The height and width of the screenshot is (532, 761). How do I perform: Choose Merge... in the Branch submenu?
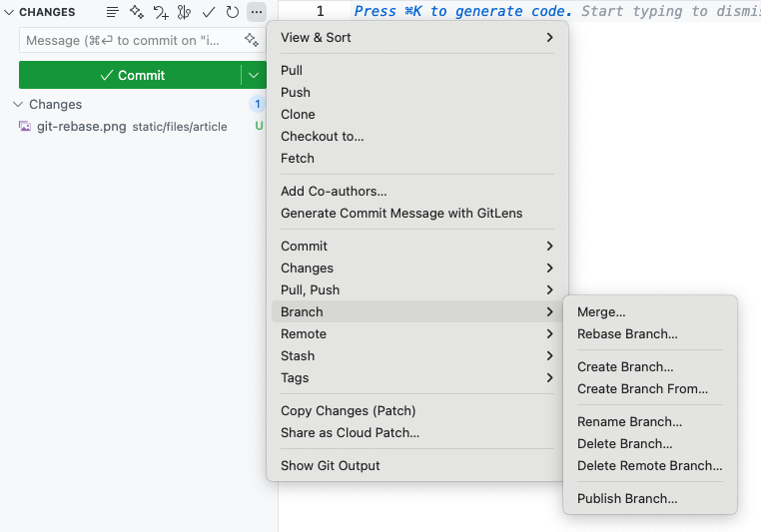click(650, 311)
